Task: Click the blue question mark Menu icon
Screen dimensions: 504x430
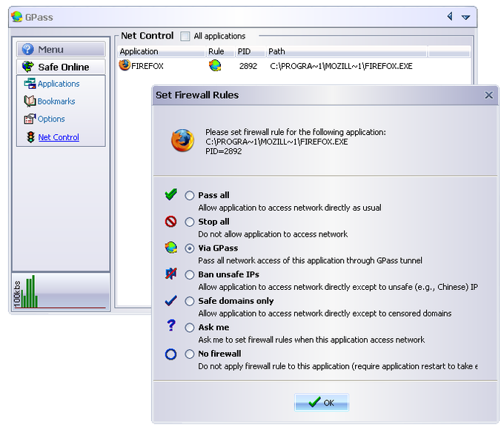Action: 28,49
